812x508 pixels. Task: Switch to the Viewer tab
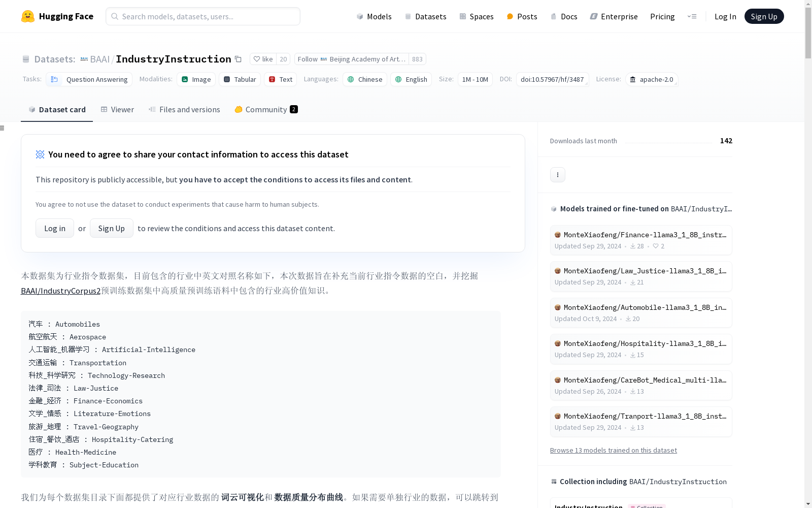click(x=117, y=109)
